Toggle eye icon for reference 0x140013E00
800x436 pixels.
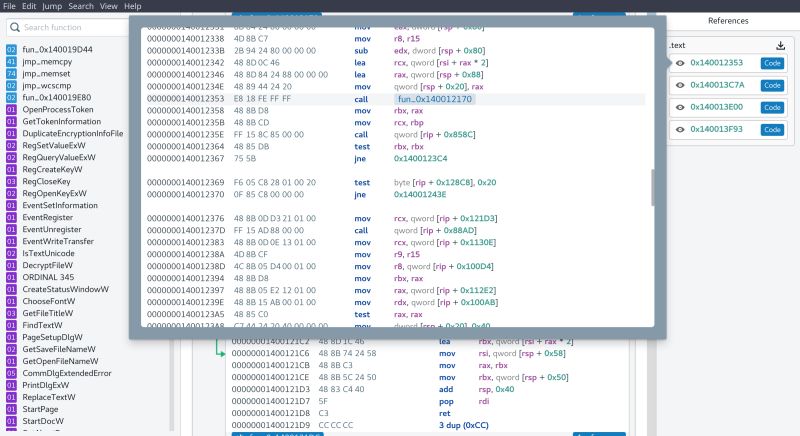click(x=680, y=107)
